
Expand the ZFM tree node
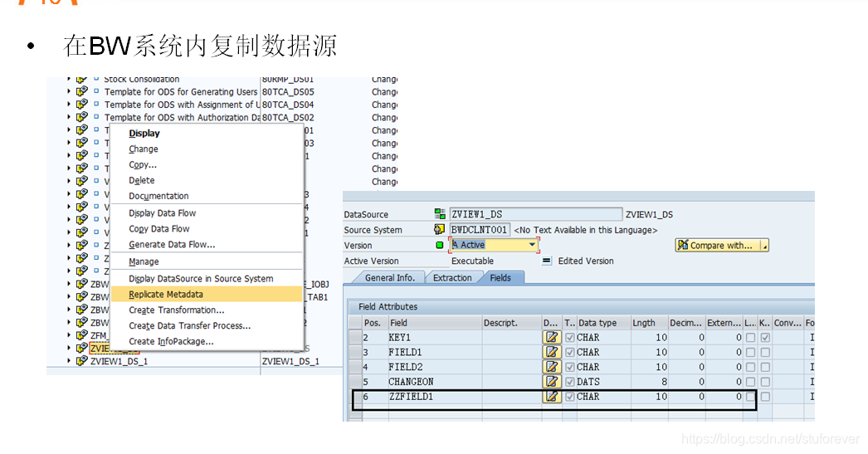69,335
